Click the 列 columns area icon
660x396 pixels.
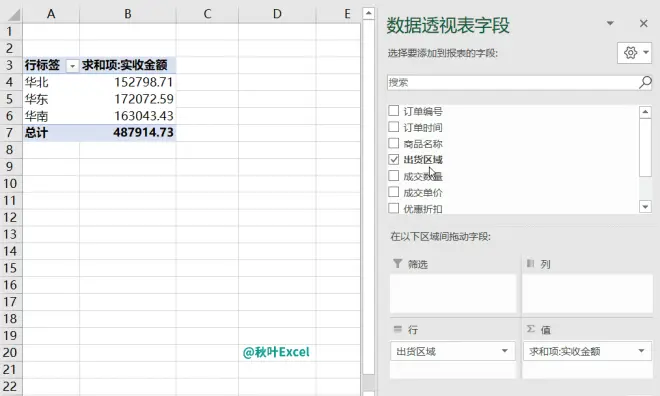pos(530,263)
